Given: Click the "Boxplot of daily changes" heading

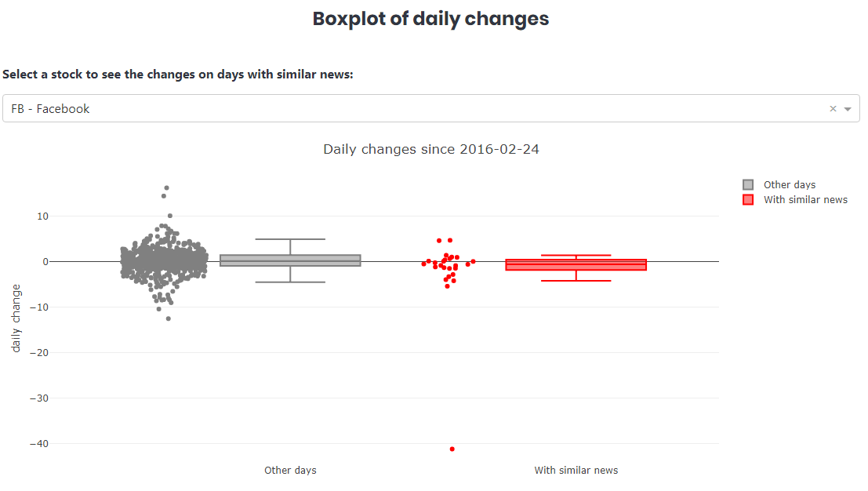Looking at the screenshot, I should 430,19.
